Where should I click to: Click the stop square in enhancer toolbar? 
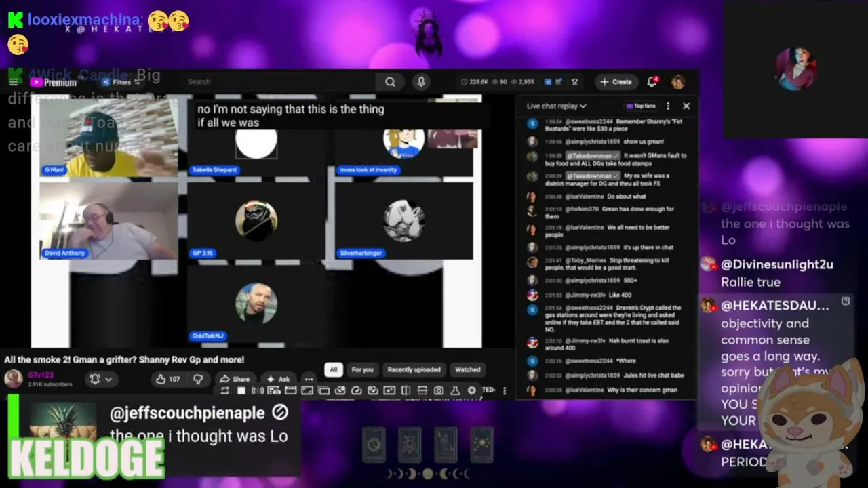pyautogui.click(x=241, y=390)
